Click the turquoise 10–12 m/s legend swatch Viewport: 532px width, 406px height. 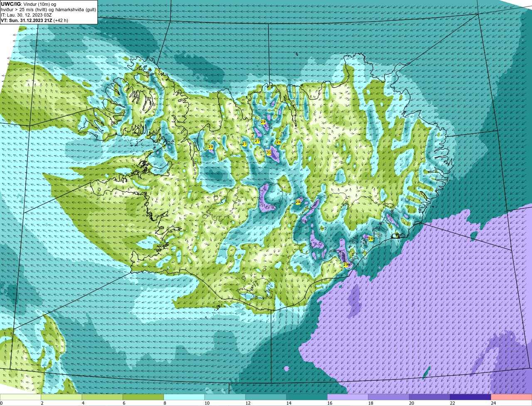[x=225, y=397]
